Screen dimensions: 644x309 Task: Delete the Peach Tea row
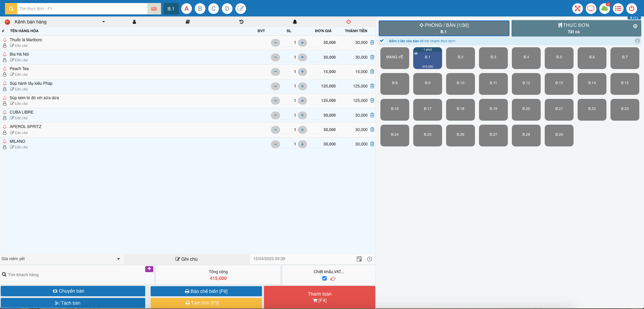372,72
